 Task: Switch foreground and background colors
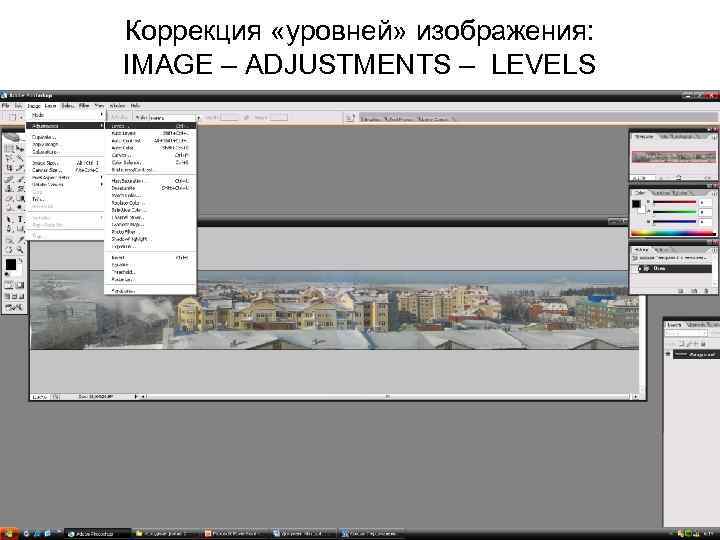click(21, 260)
